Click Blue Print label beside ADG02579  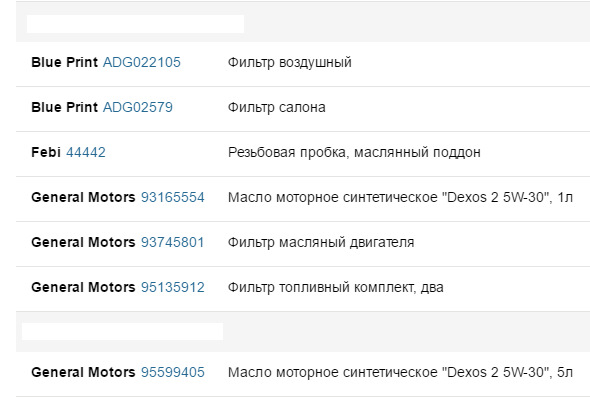point(64,107)
